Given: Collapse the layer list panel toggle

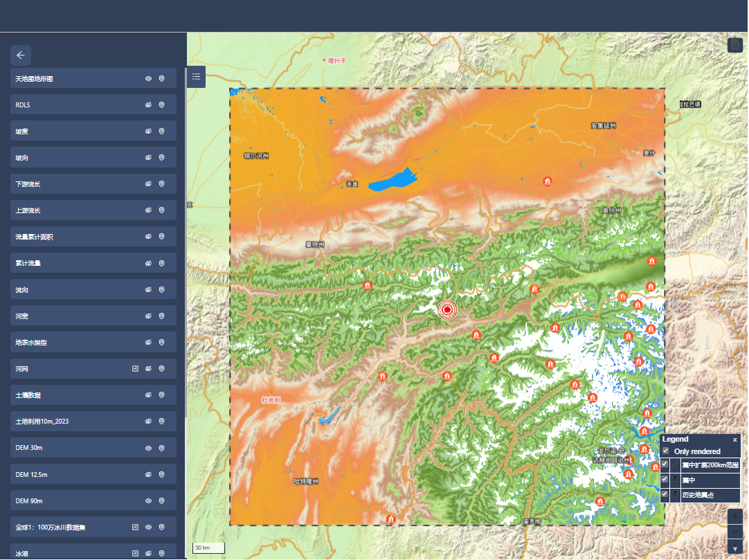Looking at the screenshot, I should point(197,76).
